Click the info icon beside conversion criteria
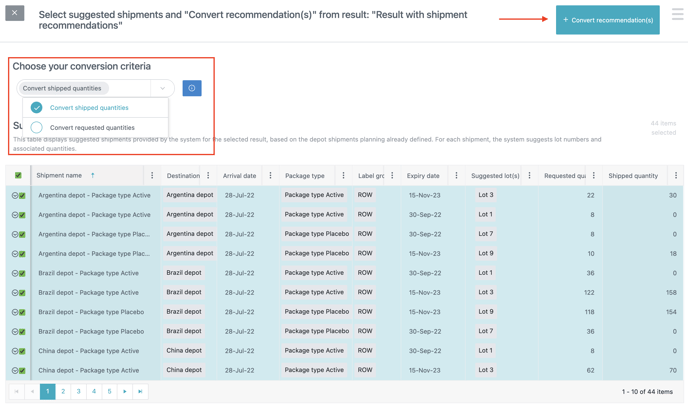The height and width of the screenshot is (408, 688). [x=192, y=88]
